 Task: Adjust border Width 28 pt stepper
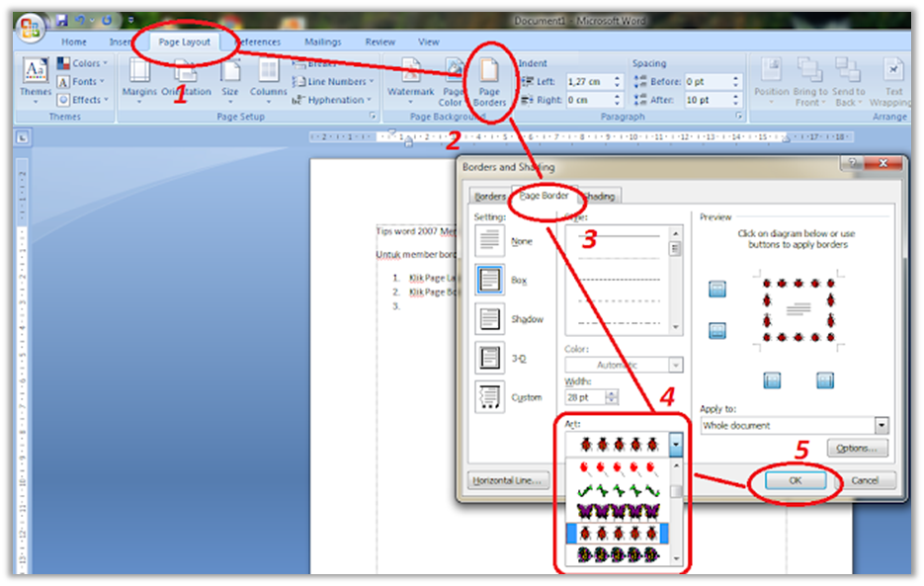click(613, 397)
